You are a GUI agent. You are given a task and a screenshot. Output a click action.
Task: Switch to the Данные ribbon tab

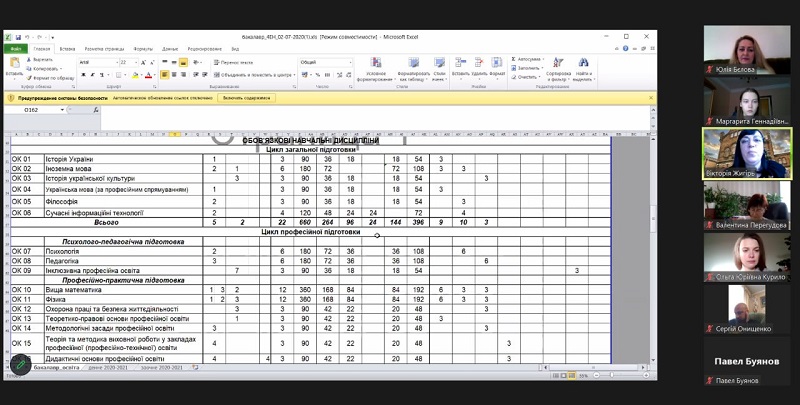tap(170, 49)
